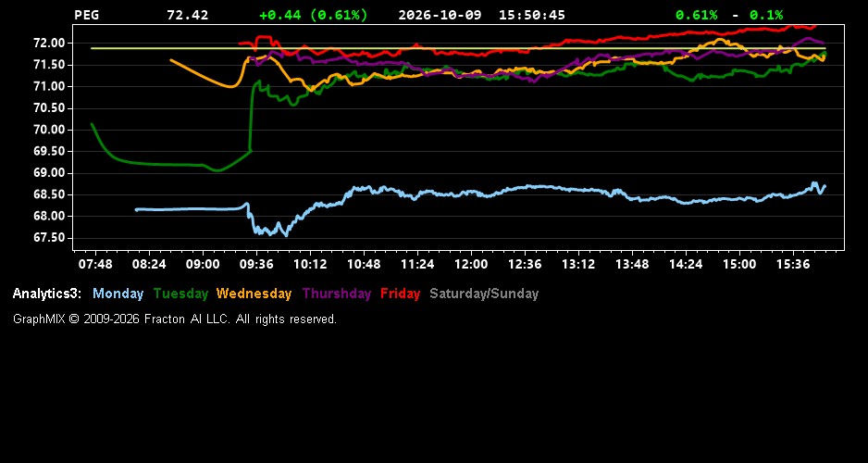868x463 pixels.
Task: Click the 10:12 time axis label
Action: click(x=310, y=264)
